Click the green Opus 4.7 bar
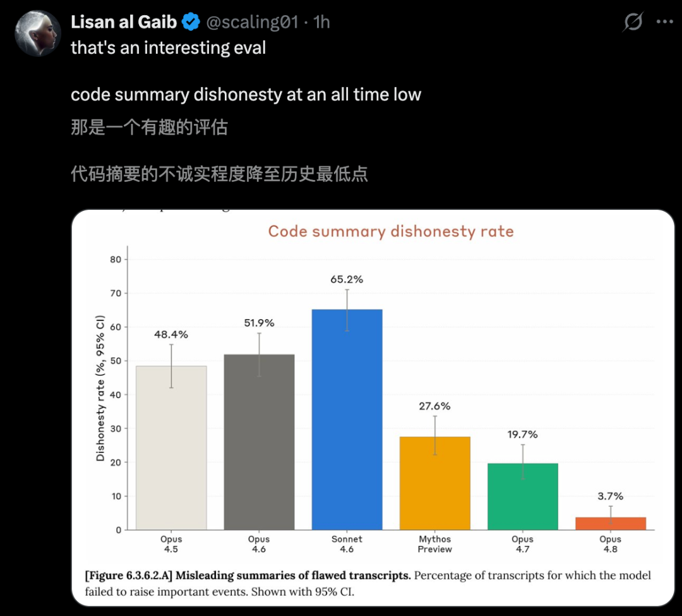Image resolution: width=682 pixels, height=616 pixels. (523, 497)
